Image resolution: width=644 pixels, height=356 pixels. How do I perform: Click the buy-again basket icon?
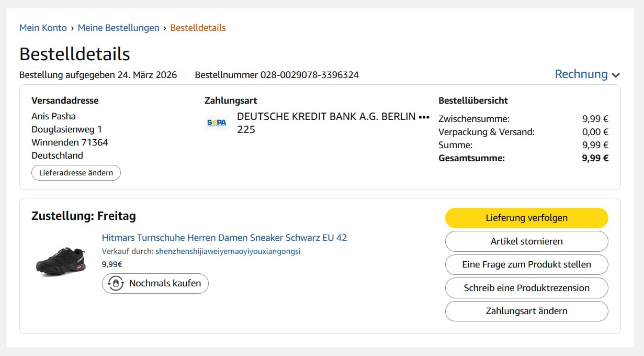[x=116, y=283]
